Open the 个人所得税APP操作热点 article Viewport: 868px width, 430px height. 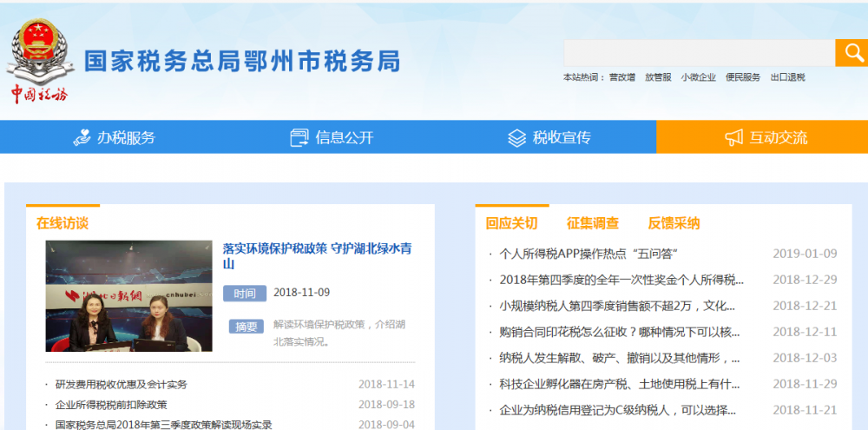[x=588, y=254]
